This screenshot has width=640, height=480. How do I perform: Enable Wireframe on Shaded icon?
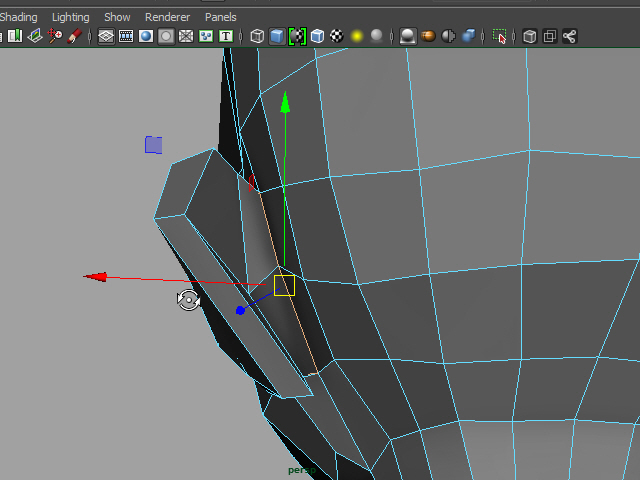[317, 36]
